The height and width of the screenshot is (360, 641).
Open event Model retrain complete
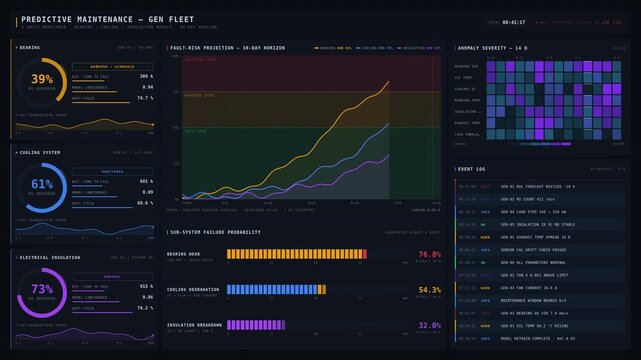(x=540, y=338)
